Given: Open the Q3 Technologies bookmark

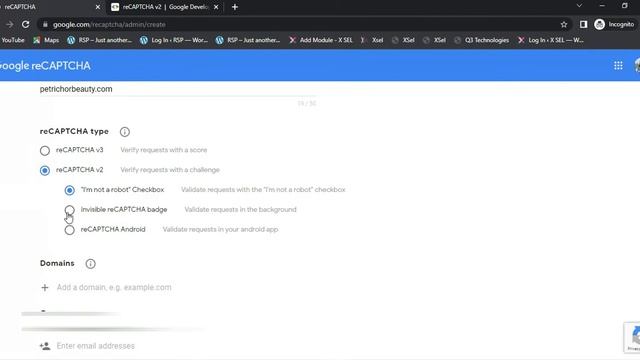Looking at the screenshot, I should pyautogui.click(x=482, y=40).
